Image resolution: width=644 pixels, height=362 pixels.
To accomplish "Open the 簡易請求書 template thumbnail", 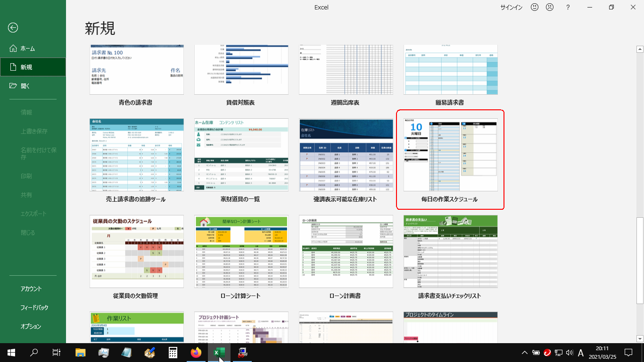I will coord(451,70).
